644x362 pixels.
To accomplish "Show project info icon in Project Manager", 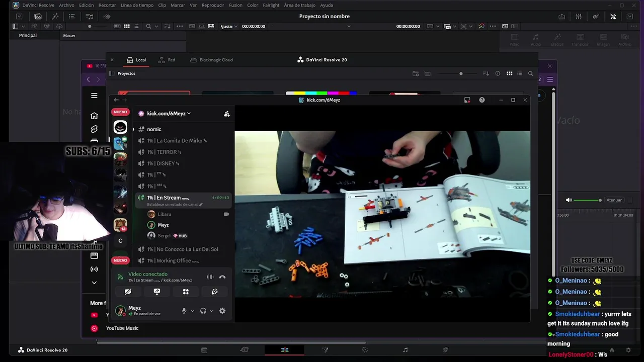I will coord(498,73).
